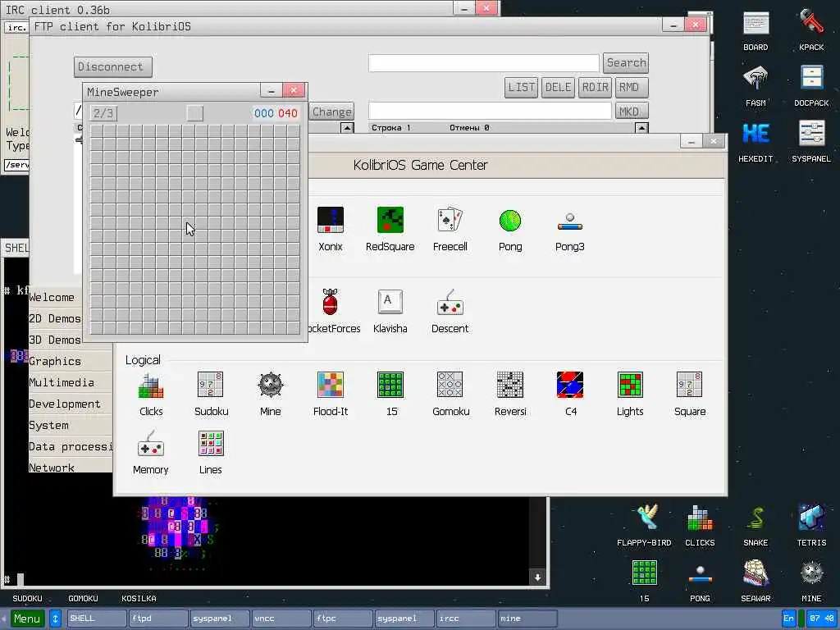Click the MineSweeper smiley reset button
Image resolution: width=840 pixels, height=630 pixels.
tap(195, 113)
